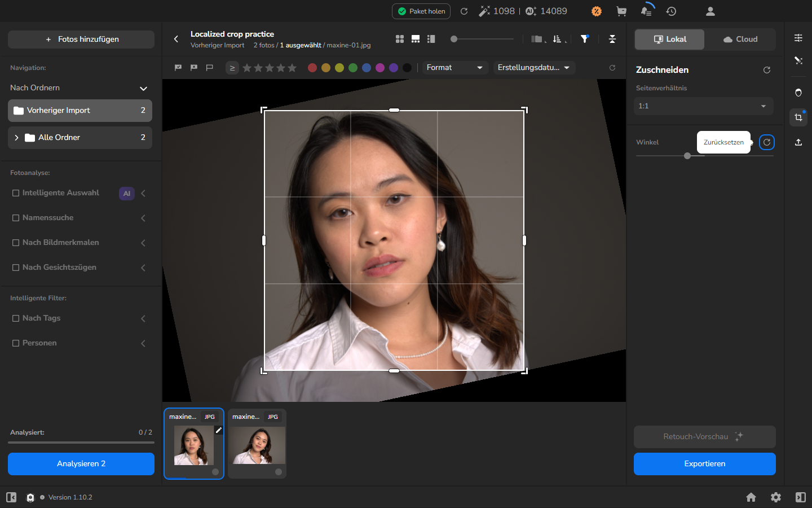Open the notifications bell icon
The image size is (812, 508).
pos(646,11)
